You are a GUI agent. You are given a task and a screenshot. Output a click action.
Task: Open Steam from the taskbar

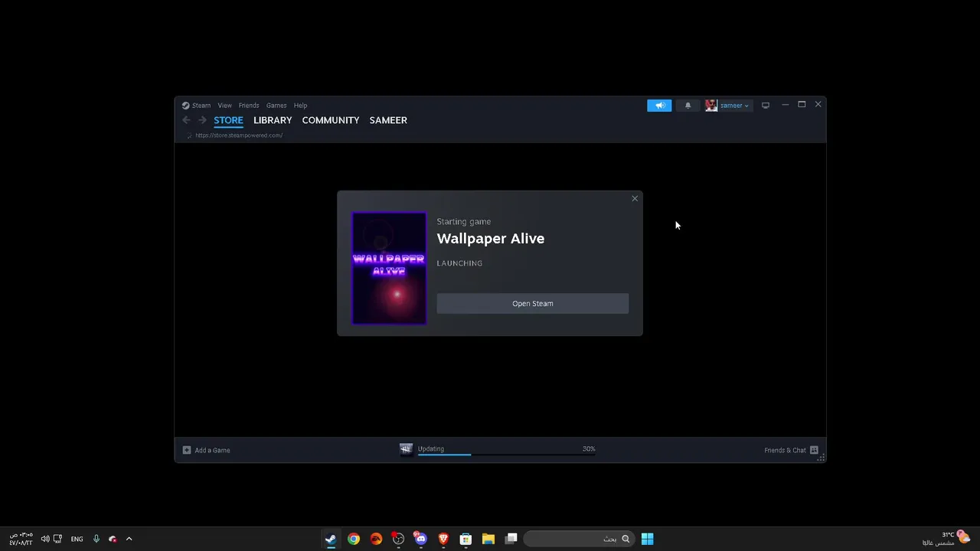coord(331,539)
